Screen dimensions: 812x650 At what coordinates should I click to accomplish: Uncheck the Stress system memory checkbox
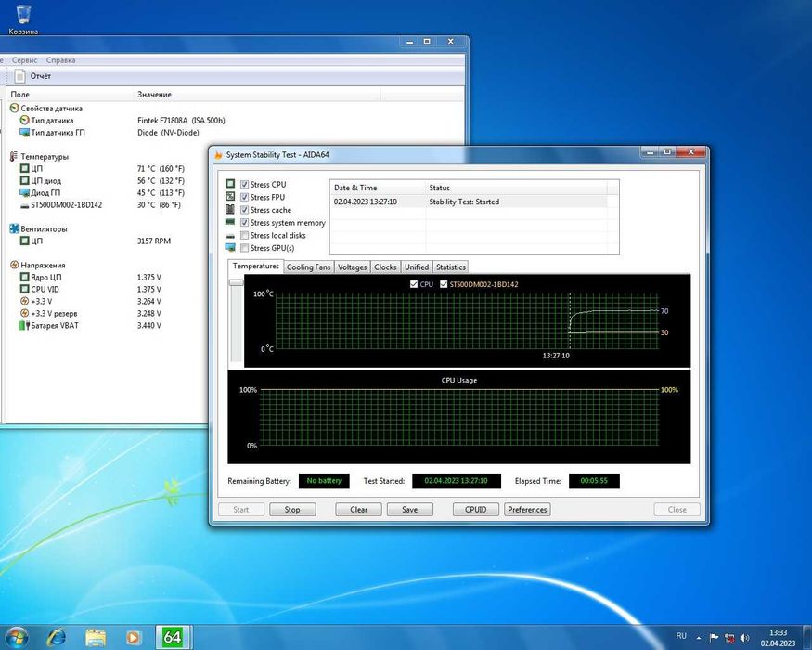(x=244, y=222)
